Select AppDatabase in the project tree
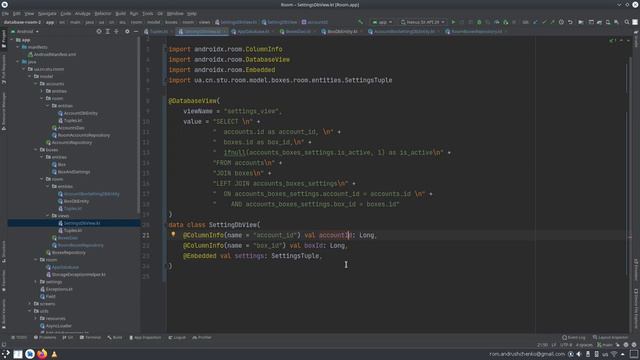The width and height of the screenshot is (640, 360). (x=62, y=267)
